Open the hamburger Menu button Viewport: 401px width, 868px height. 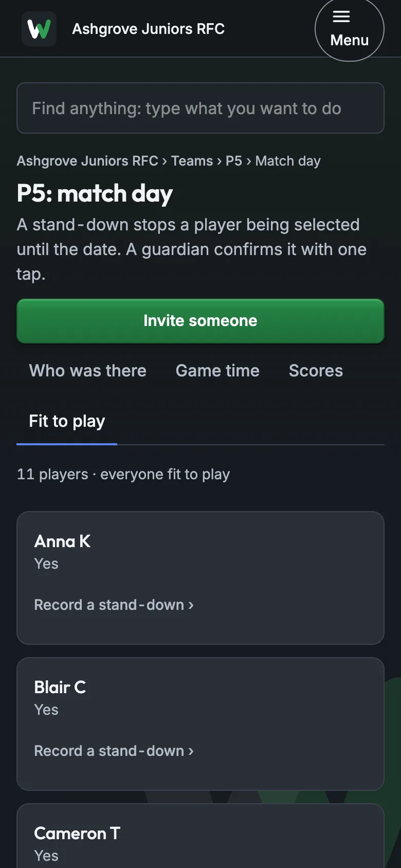[x=350, y=29]
